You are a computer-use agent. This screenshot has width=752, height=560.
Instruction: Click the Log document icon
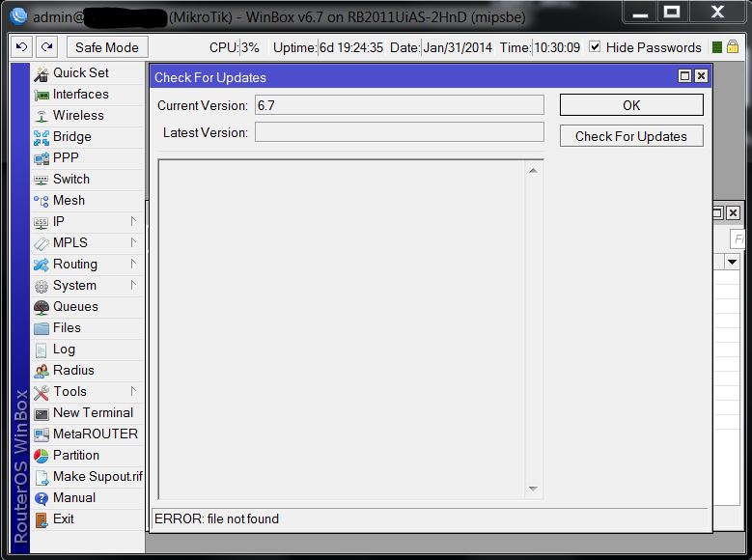[x=42, y=350]
